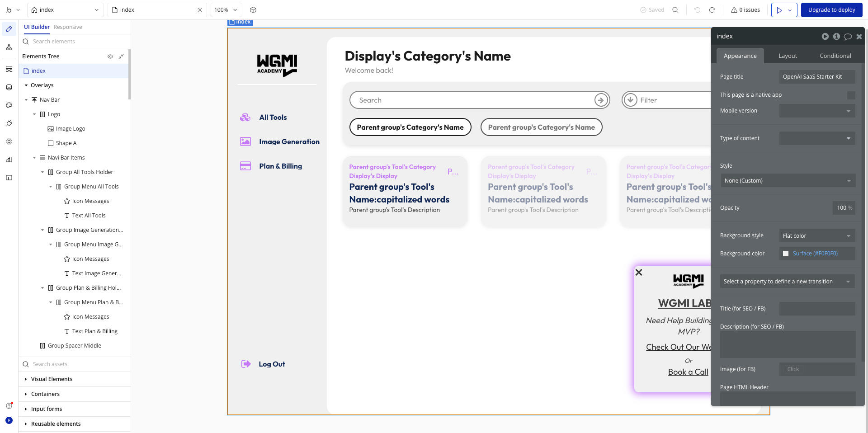Open the Styles palette icon

9,105
